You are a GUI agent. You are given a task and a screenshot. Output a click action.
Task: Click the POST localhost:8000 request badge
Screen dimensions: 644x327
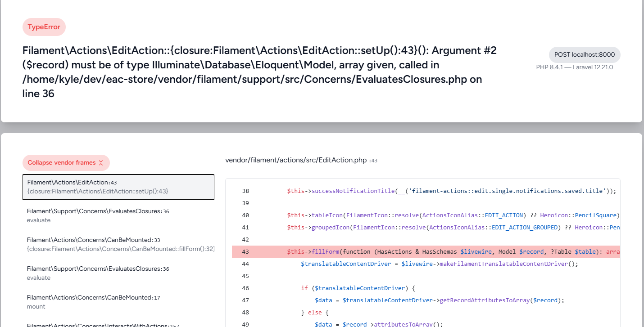tap(585, 55)
